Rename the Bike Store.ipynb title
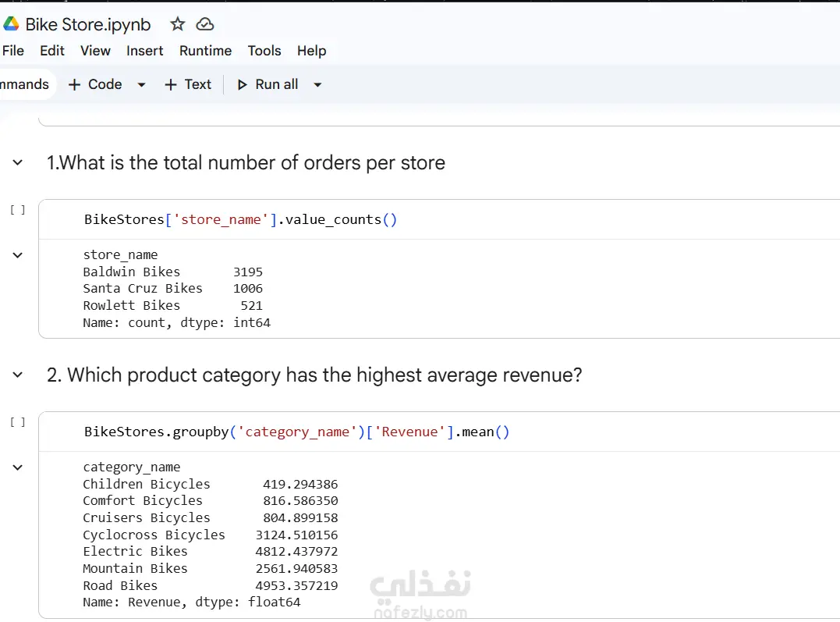 click(88, 25)
